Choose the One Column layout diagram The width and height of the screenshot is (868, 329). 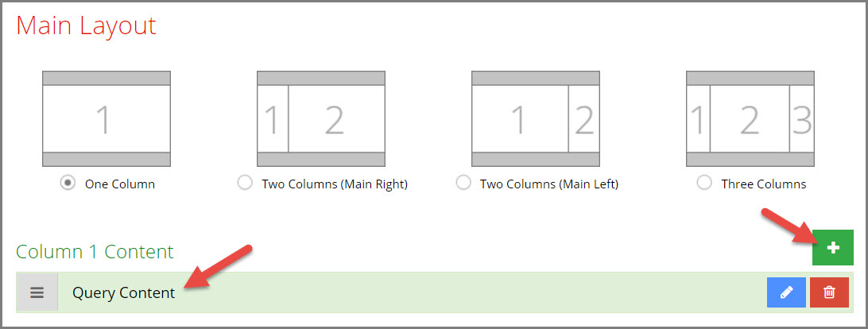(x=107, y=118)
